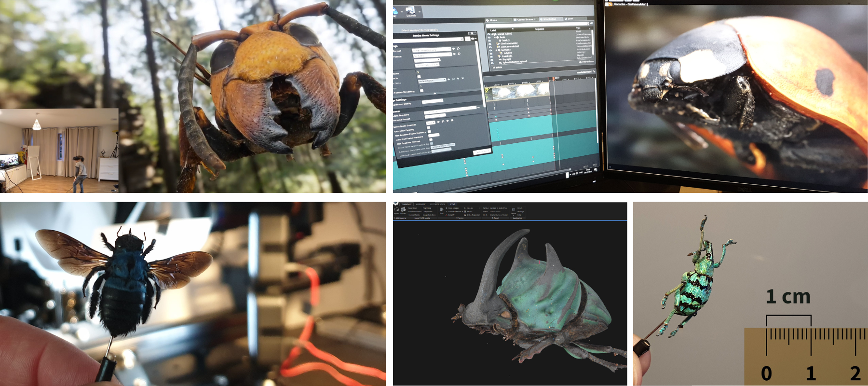Viewport: 868px width, 386px height.
Task: Click the browse magnifier icon beside Image Format
Action: pos(458,48)
